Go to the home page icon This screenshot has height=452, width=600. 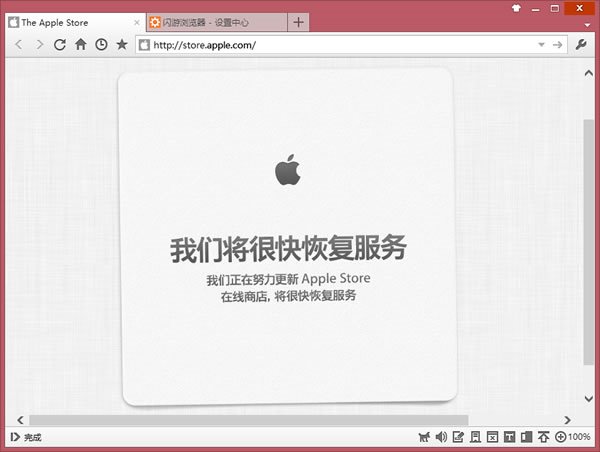(x=81, y=44)
